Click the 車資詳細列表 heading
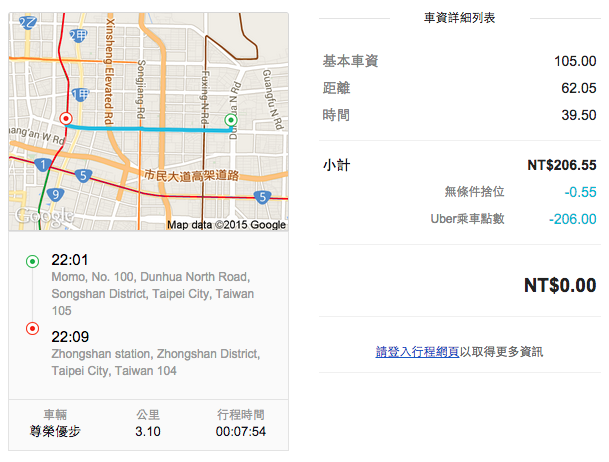 (459, 18)
